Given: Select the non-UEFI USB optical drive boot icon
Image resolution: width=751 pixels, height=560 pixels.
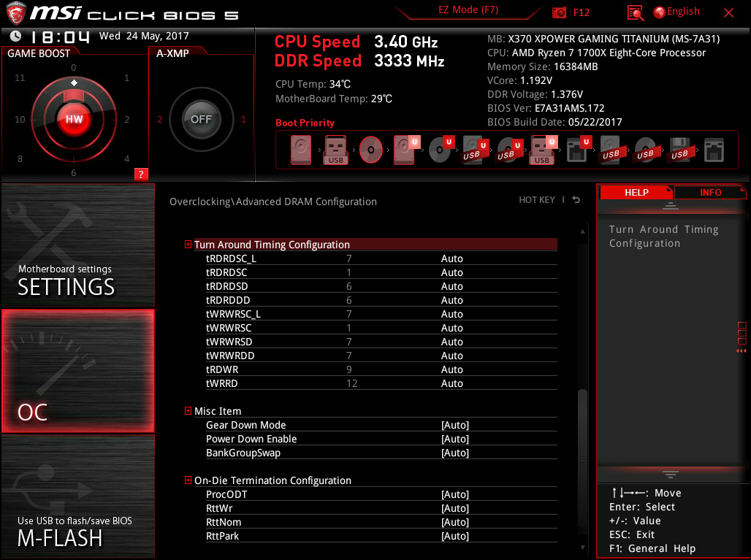Looking at the screenshot, I should [x=646, y=150].
